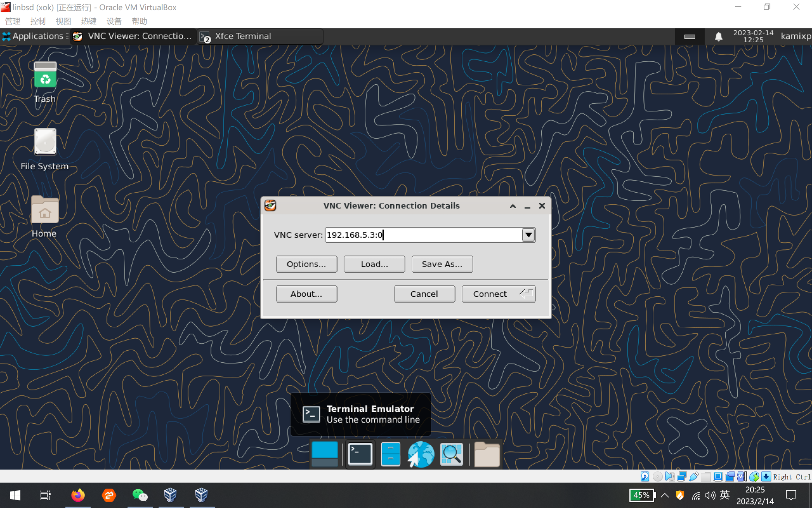This screenshot has width=812, height=508.
Task: Toggle the 英 input method indicator
Action: click(x=724, y=495)
